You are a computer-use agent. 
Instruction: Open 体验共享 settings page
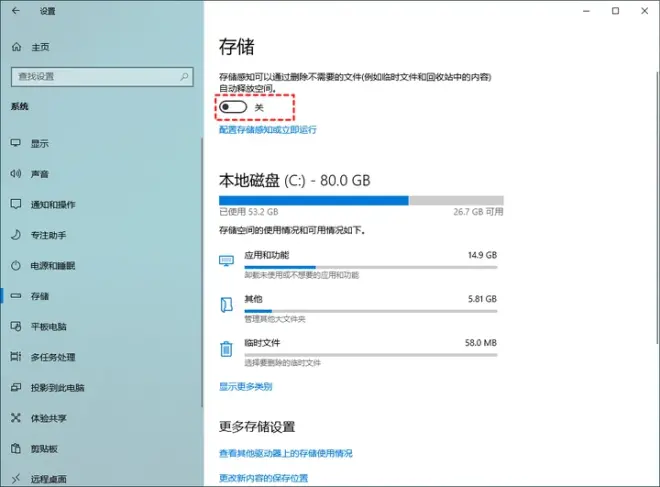pos(48,418)
